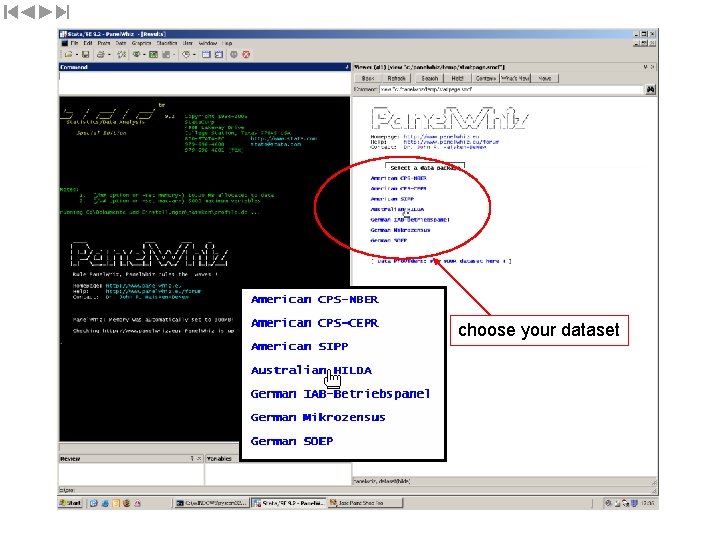Open the Help menu
Screen dimensions: 720x540
228,43
